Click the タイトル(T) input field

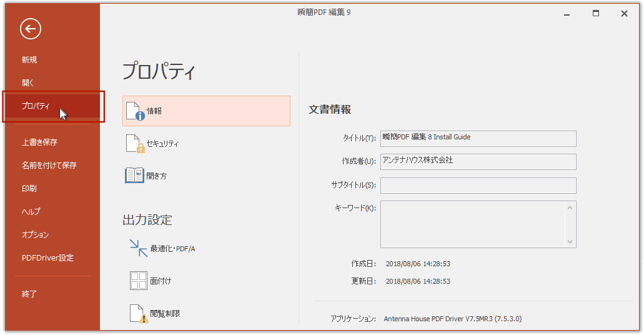pyautogui.click(x=478, y=139)
